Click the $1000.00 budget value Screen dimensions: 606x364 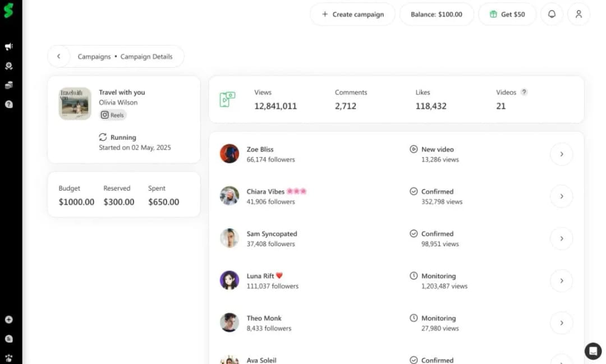[x=76, y=202]
